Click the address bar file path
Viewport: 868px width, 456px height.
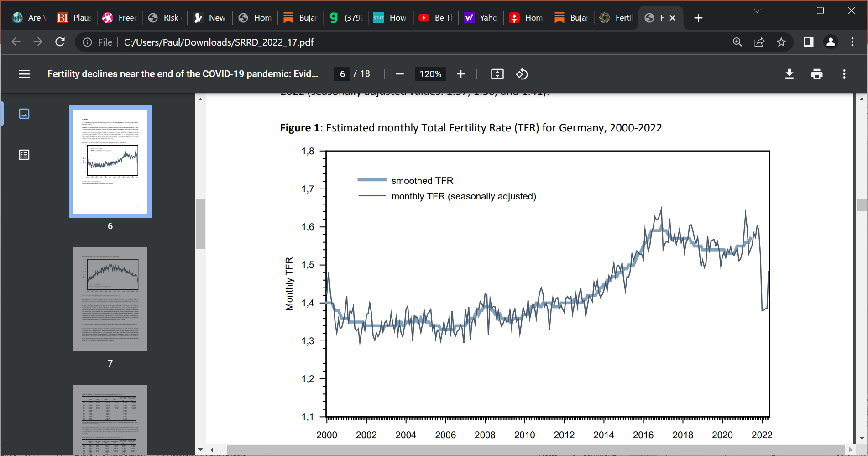tap(219, 42)
